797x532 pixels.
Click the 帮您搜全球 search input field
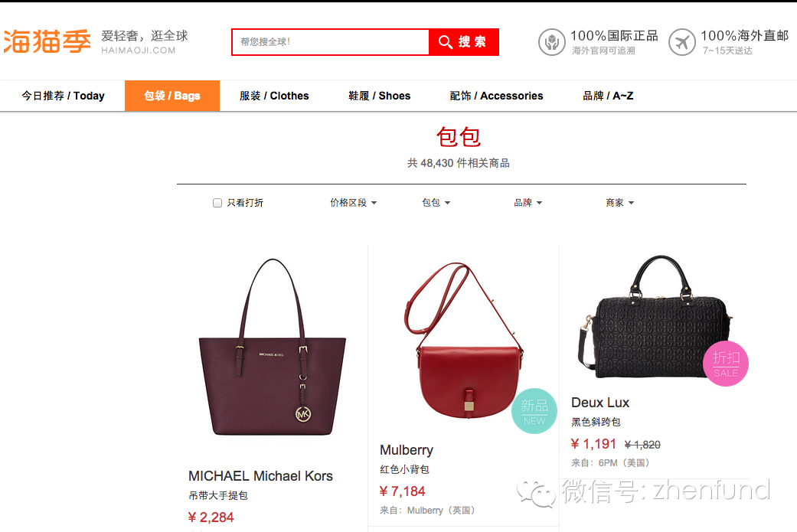click(331, 41)
